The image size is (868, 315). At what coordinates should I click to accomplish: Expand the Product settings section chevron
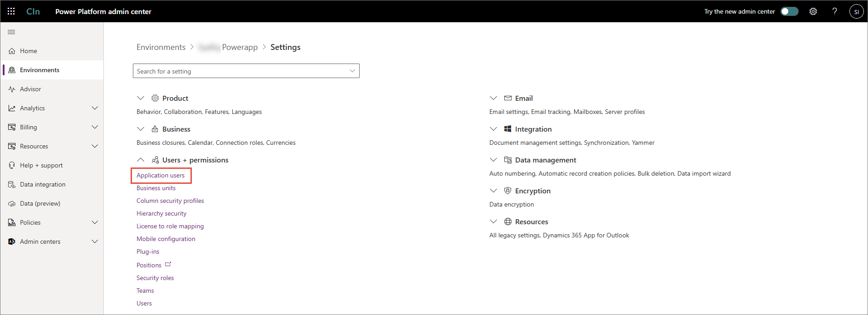pyautogui.click(x=141, y=98)
